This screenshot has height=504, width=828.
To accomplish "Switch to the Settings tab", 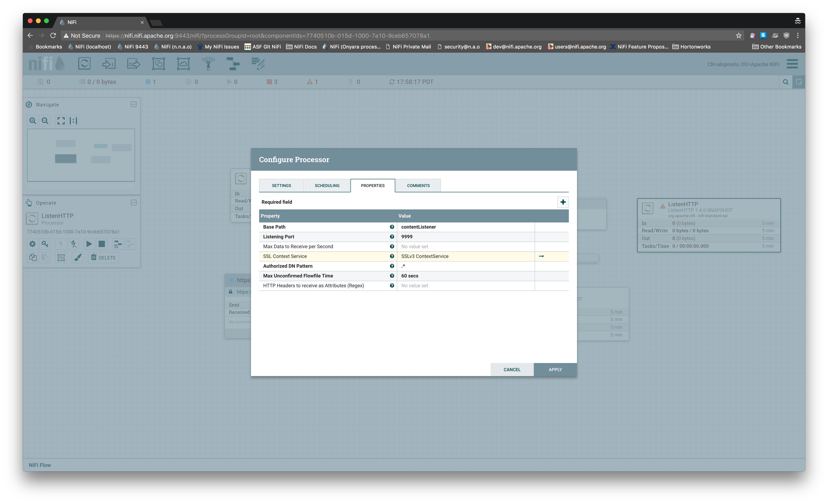I will point(281,185).
